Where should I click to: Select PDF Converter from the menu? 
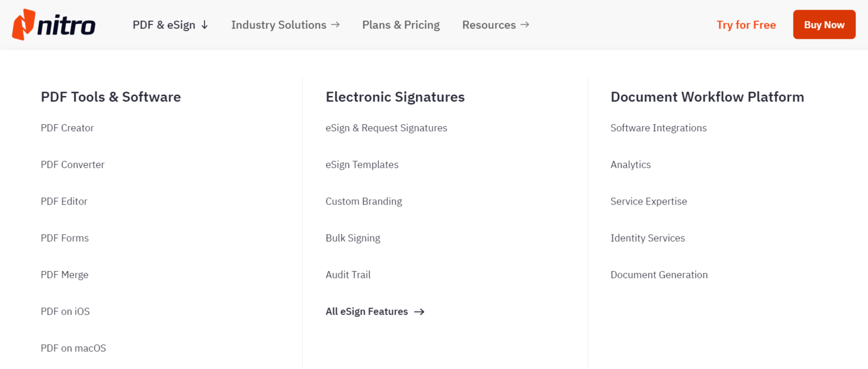[x=73, y=164]
